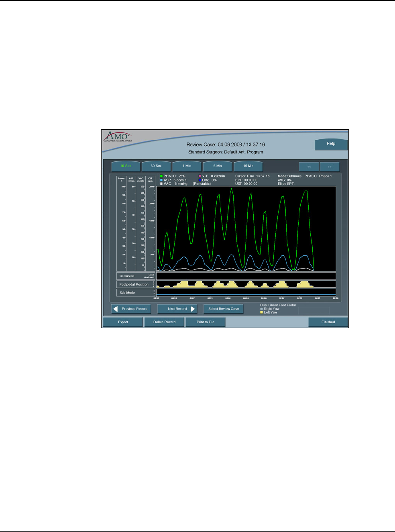Click the Dual Linear Foot Pedal label
Viewport: 395px width, 532px height.
[x=278, y=305]
